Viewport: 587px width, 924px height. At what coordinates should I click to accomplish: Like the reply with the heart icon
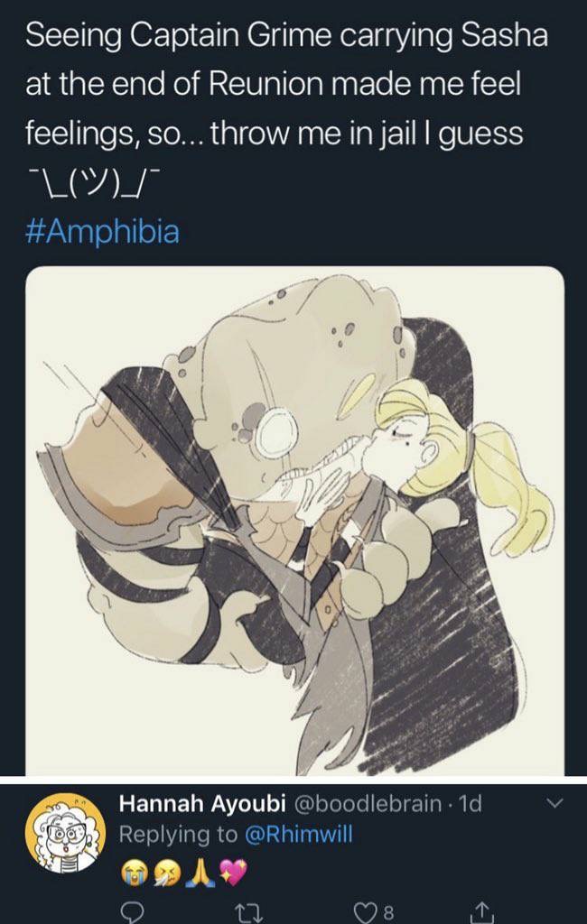365,913
